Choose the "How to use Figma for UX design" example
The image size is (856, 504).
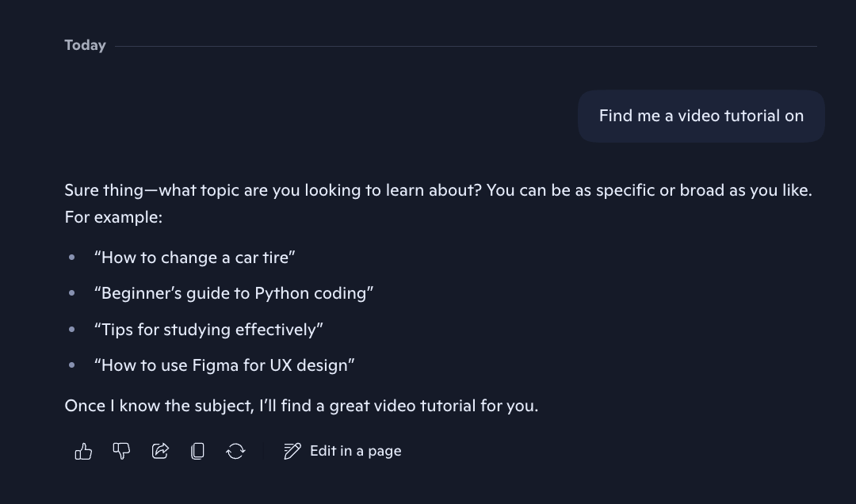click(x=224, y=365)
